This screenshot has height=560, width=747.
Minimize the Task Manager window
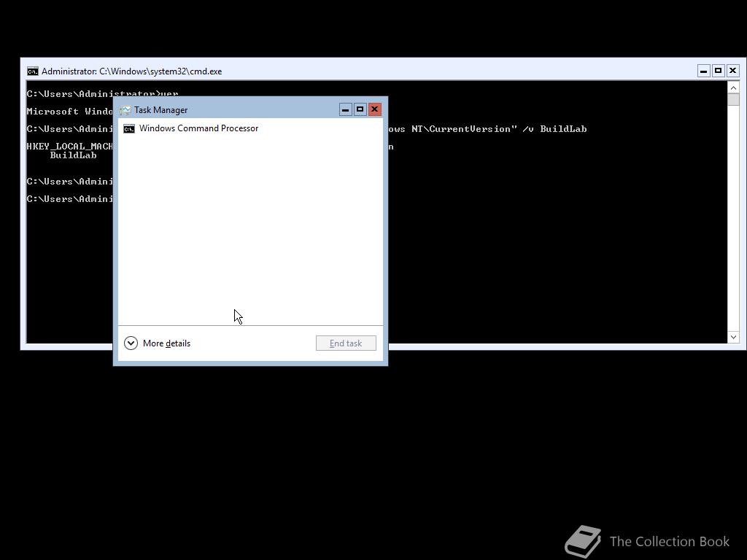tap(345, 110)
